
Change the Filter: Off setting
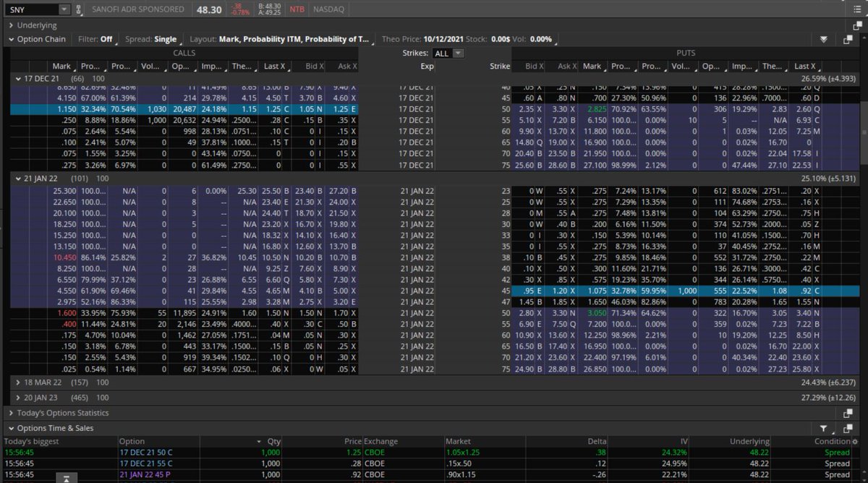tap(95, 39)
